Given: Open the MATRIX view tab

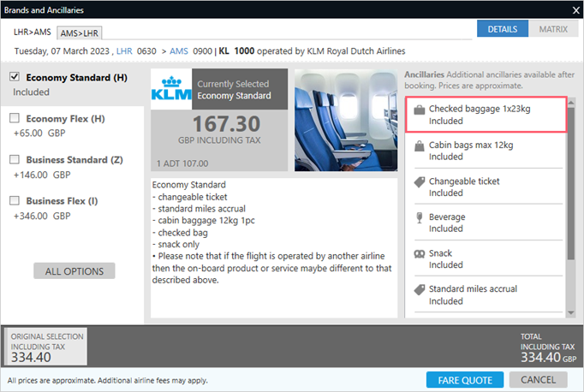Looking at the screenshot, I should coord(552,29).
